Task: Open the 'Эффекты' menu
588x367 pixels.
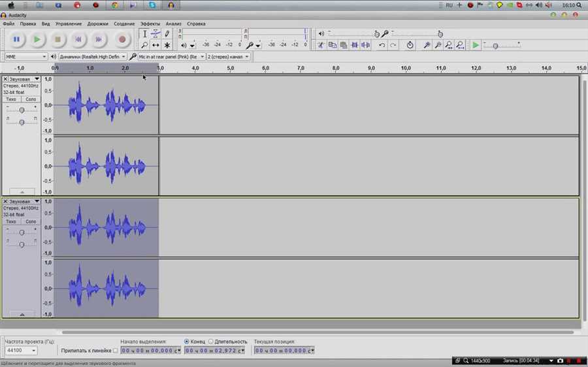Action: pos(150,24)
